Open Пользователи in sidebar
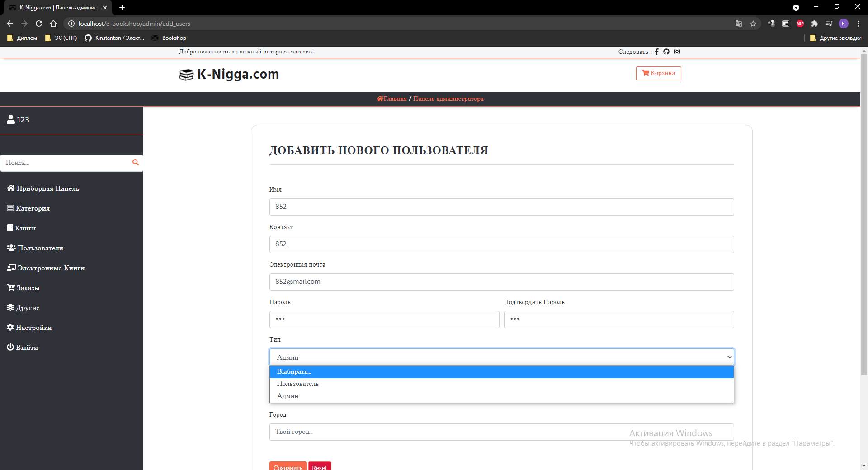This screenshot has width=868, height=470. pyautogui.click(x=35, y=248)
